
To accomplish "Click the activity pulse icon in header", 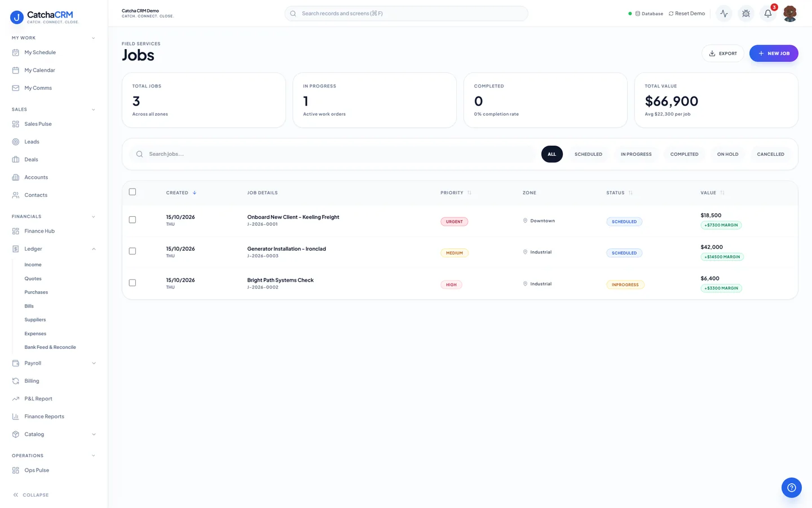I will point(724,14).
